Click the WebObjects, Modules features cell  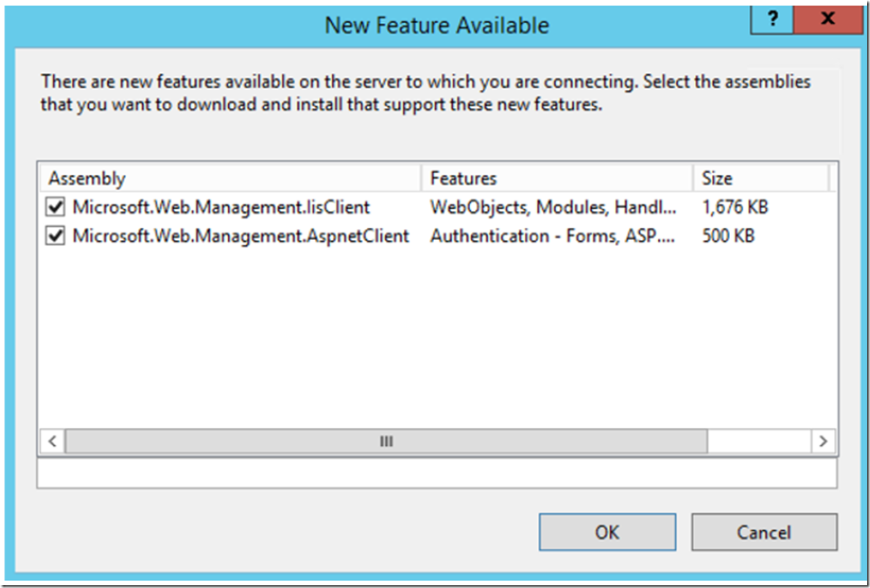[x=553, y=207]
